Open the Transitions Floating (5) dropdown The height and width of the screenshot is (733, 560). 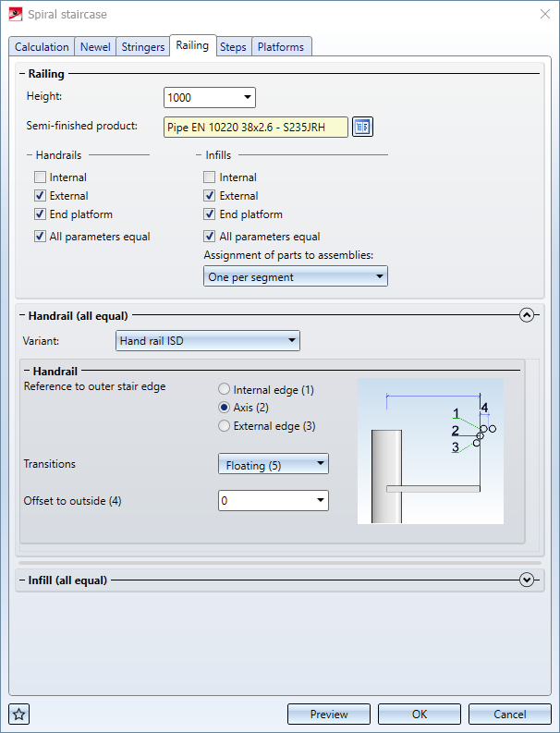(x=274, y=464)
